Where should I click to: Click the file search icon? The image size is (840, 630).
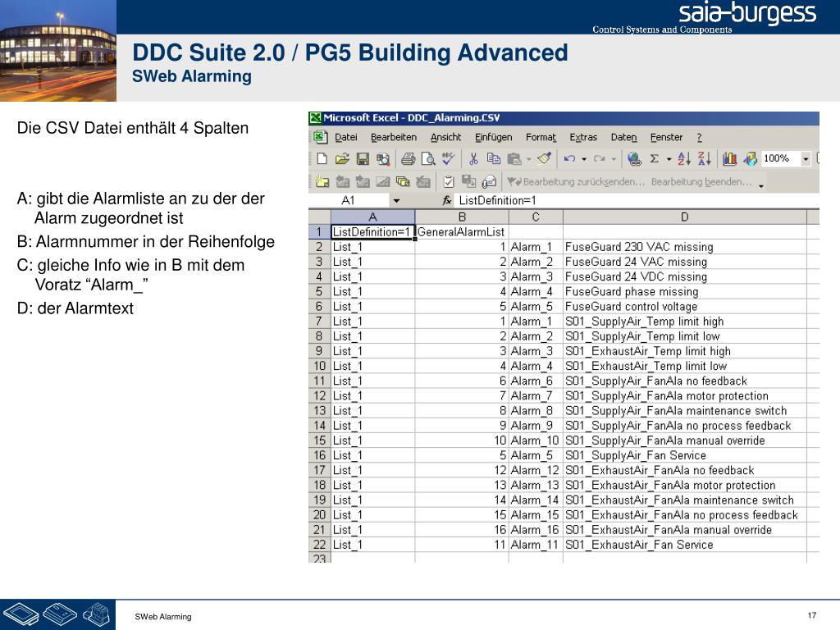click(x=382, y=158)
